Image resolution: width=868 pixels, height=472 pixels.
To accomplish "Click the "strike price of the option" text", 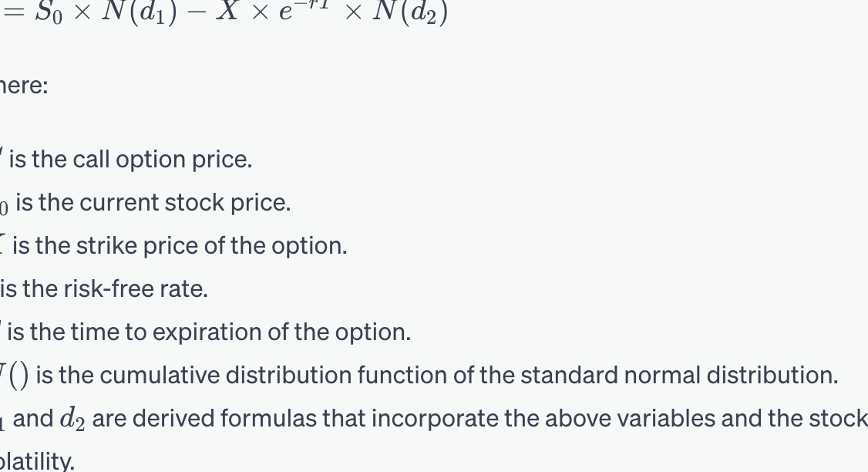I will tap(211, 246).
